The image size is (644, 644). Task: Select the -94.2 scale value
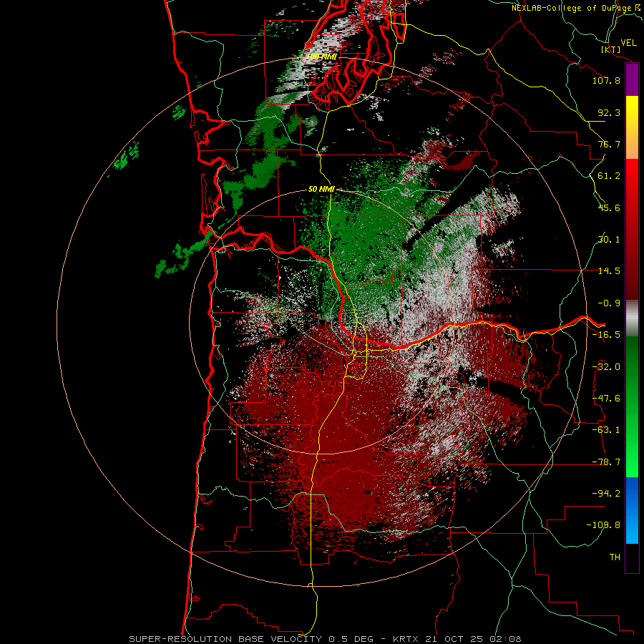(x=606, y=494)
